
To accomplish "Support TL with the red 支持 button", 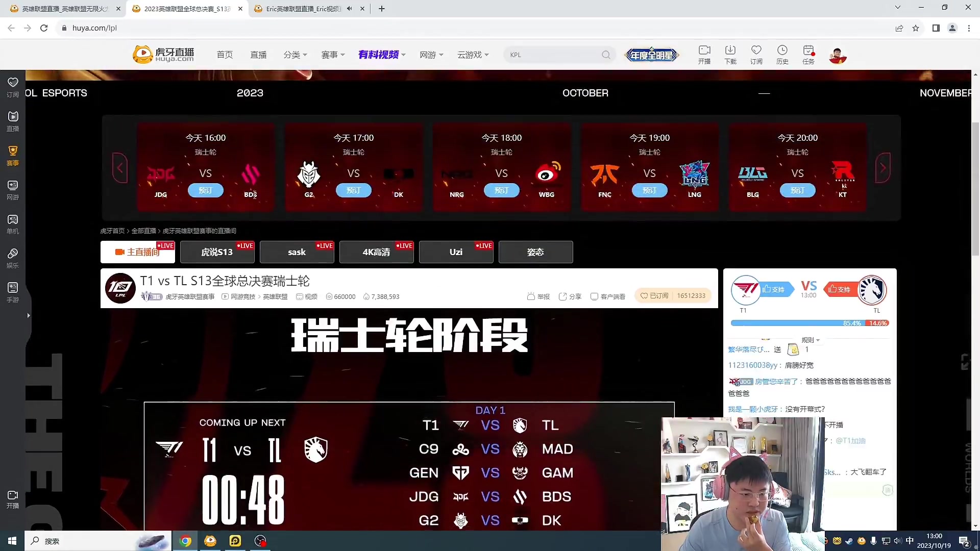I will 841,289.
